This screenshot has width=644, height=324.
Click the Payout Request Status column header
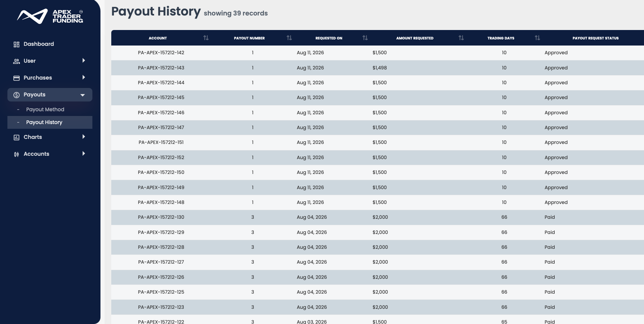[595, 38]
